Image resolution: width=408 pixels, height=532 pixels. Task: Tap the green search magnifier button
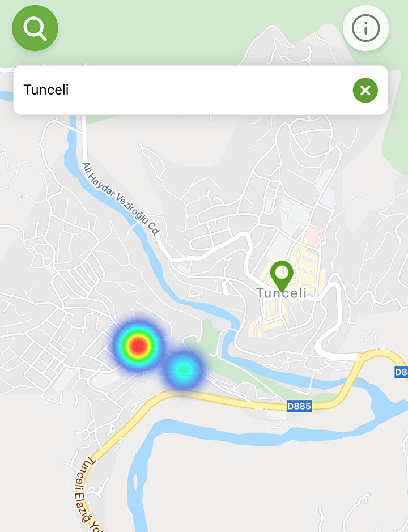tap(35, 28)
